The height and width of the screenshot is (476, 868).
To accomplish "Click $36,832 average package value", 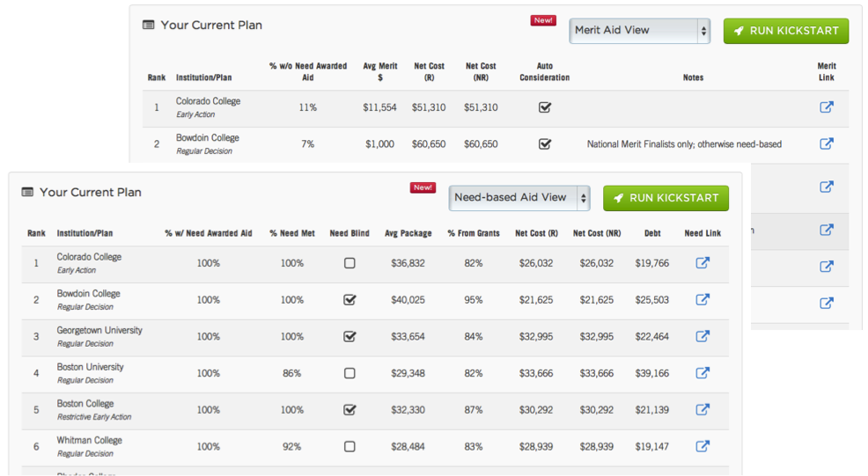I will coord(408,263).
